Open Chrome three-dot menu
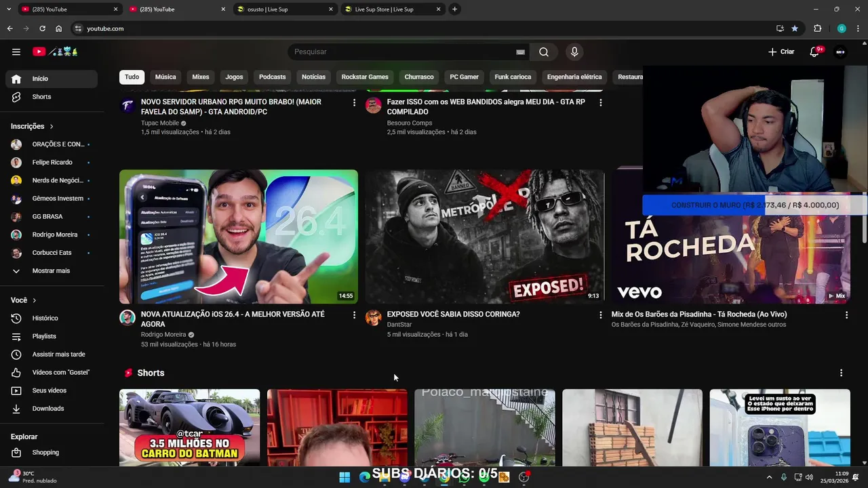Image resolution: width=868 pixels, height=488 pixels. click(x=859, y=28)
